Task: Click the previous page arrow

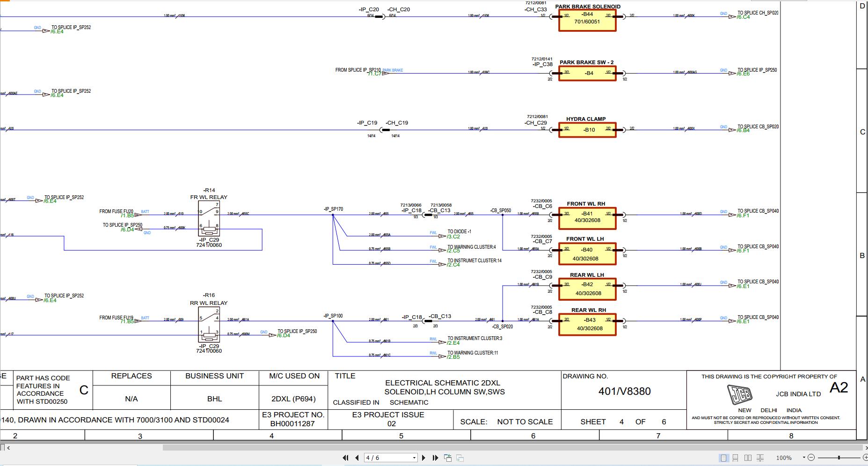Action: pos(356,458)
